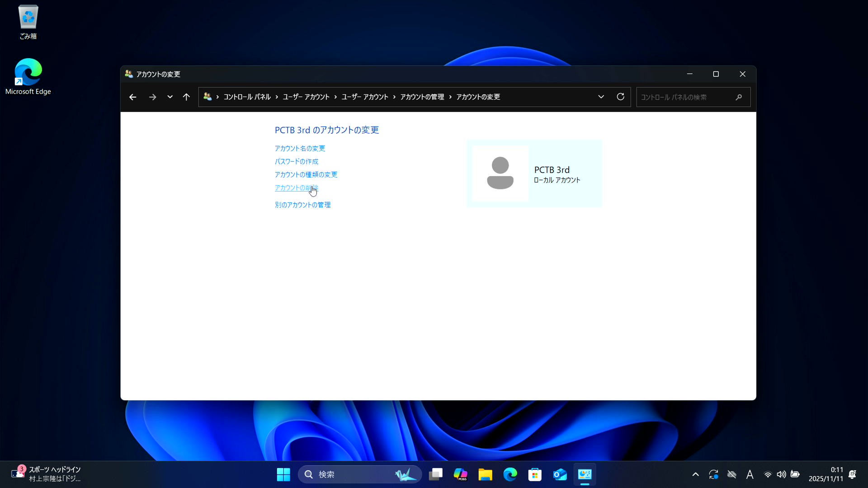Select コントロール パネル breadcrumb segment
The width and height of the screenshot is (868, 488).
tap(247, 97)
